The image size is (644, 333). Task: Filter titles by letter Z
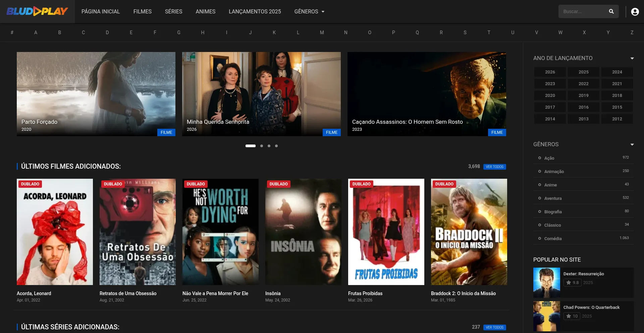(632, 33)
